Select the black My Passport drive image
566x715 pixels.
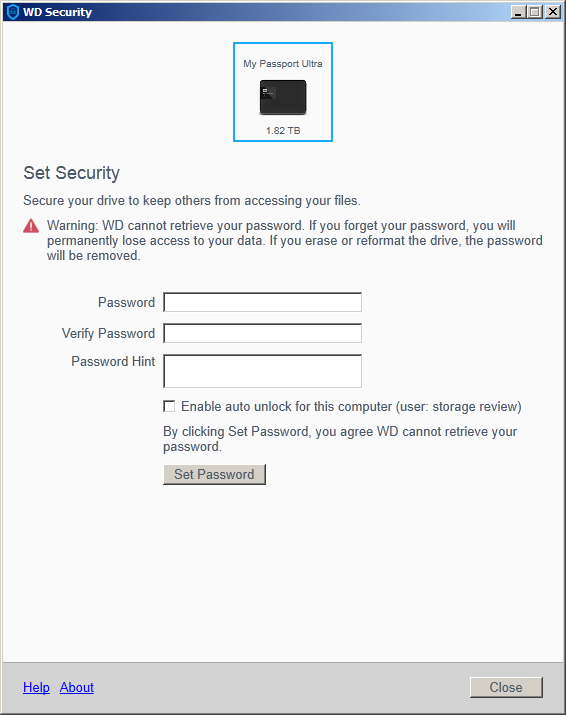point(283,97)
